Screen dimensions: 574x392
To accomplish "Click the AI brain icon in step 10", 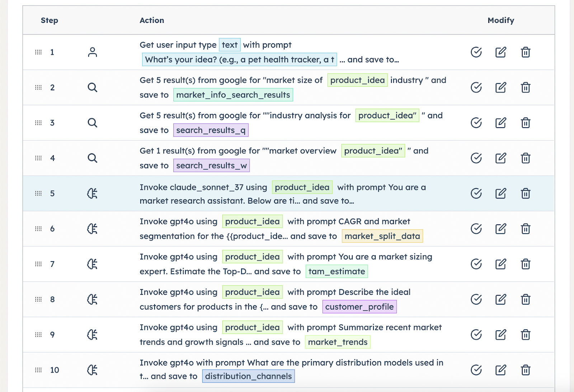I will click(92, 370).
